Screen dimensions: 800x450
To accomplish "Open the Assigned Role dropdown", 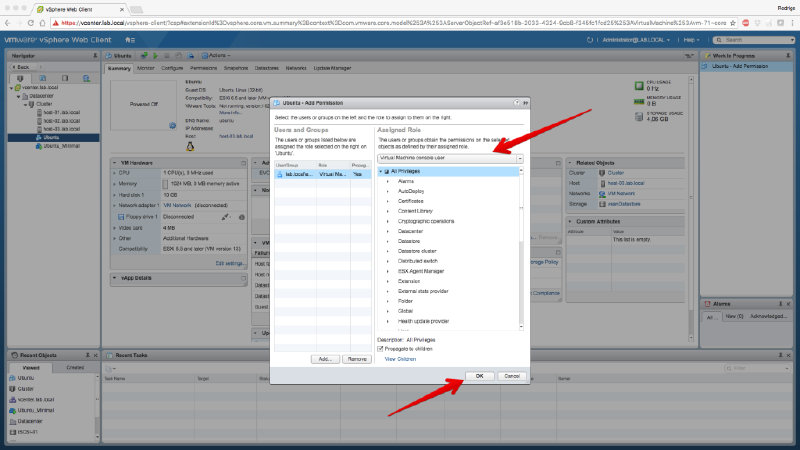I will (x=520, y=158).
